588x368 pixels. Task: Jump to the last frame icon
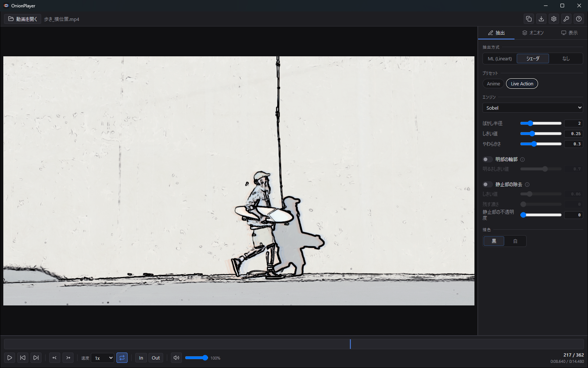point(36,358)
